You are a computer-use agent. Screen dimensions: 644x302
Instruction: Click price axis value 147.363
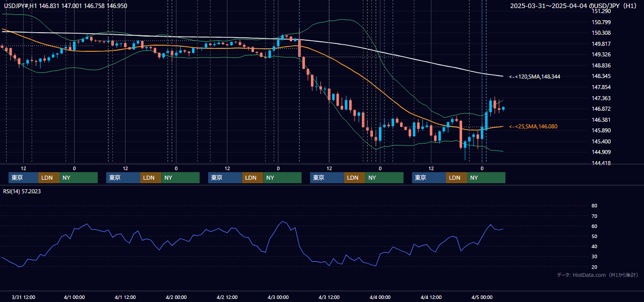click(x=601, y=98)
